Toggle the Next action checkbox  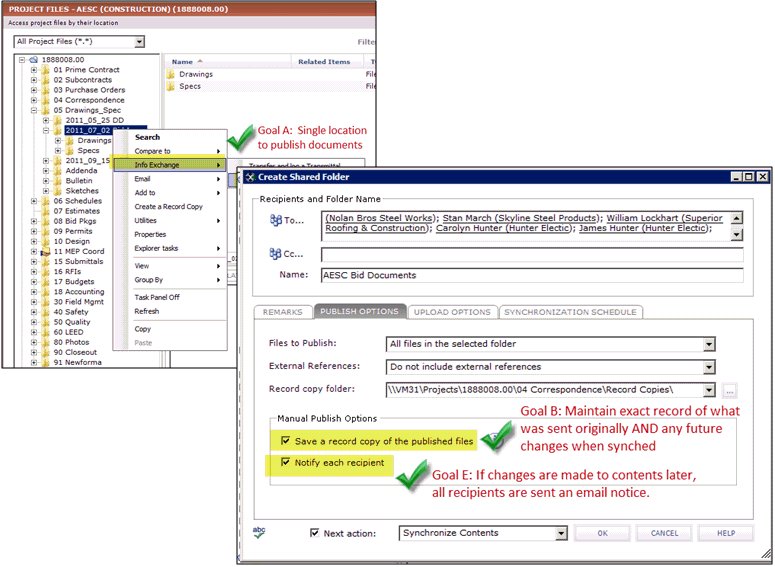pos(314,533)
